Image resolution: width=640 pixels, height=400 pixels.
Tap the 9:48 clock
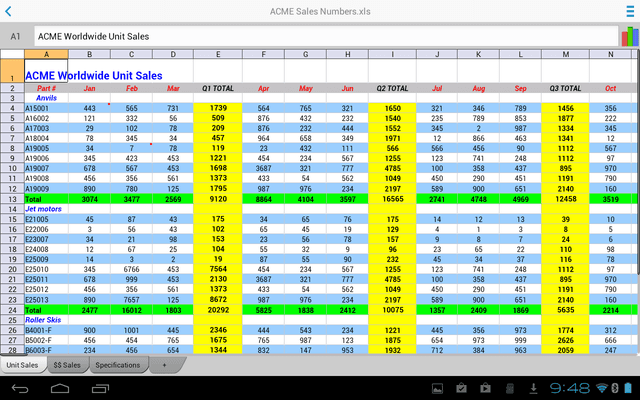point(570,388)
